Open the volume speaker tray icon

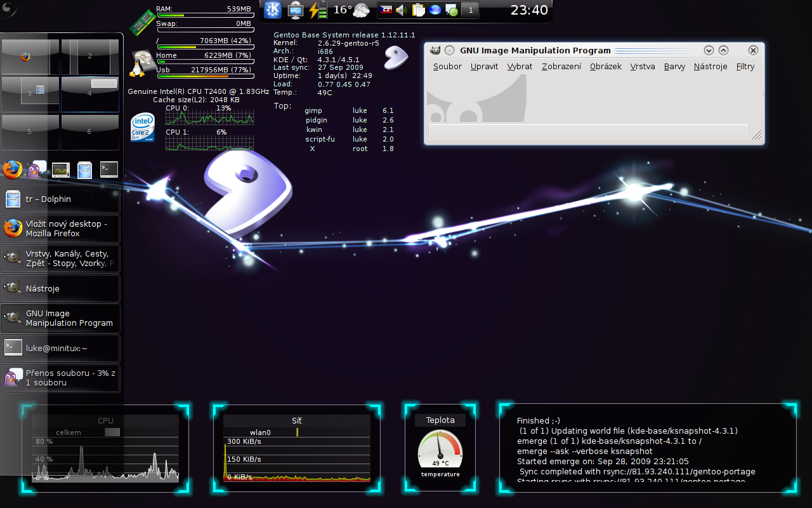(x=402, y=10)
